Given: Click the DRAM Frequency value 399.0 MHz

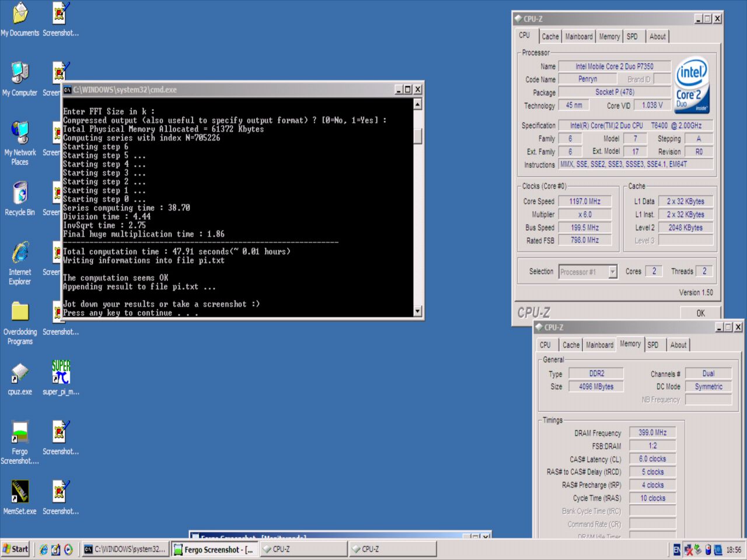Looking at the screenshot, I should pos(652,433).
